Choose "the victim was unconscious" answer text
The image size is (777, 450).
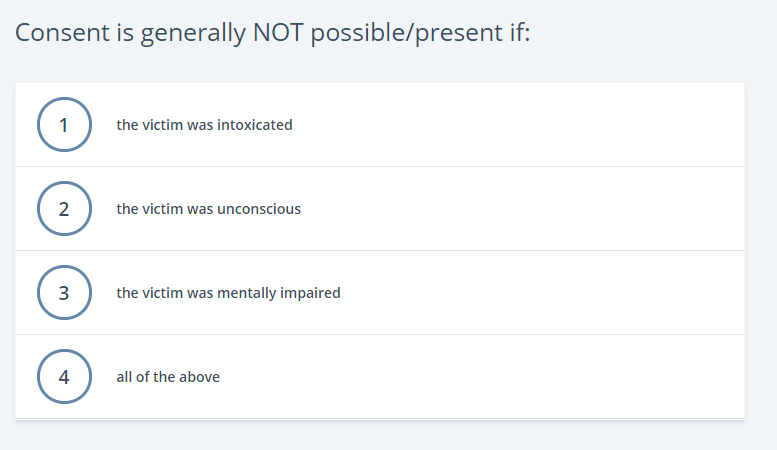click(x=209, y=209)
